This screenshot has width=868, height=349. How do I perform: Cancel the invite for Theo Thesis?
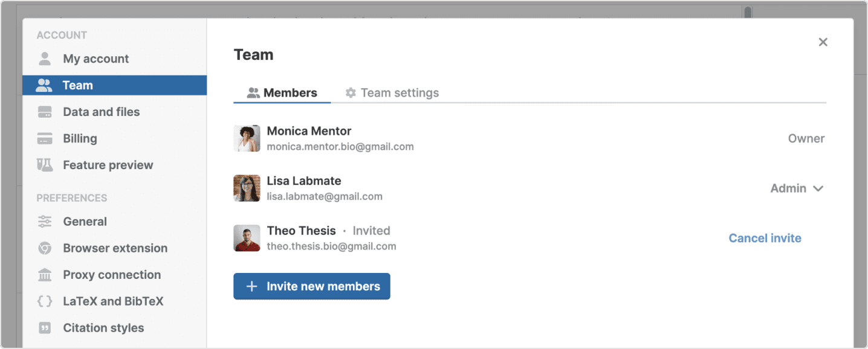click(x=765, y=238)
